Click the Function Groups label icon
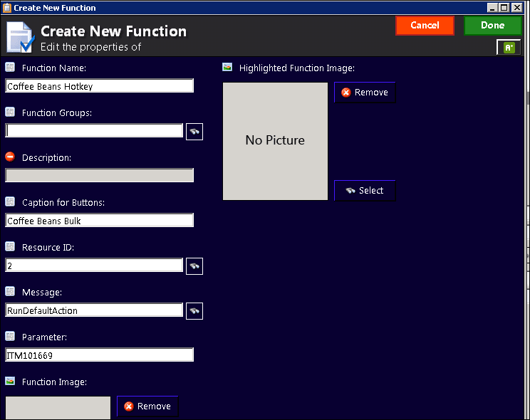The height and width of the screenshot is (420, 530). [10, 112]
